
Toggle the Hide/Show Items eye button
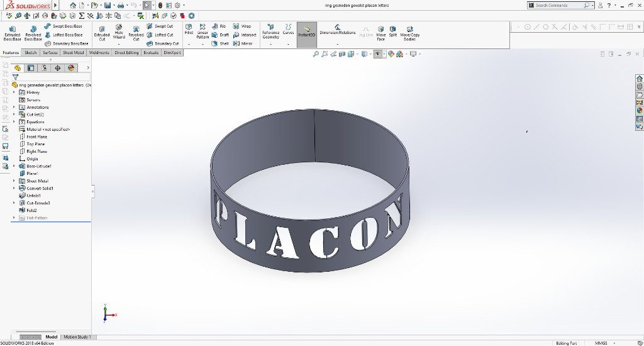(x=377, y=54)
